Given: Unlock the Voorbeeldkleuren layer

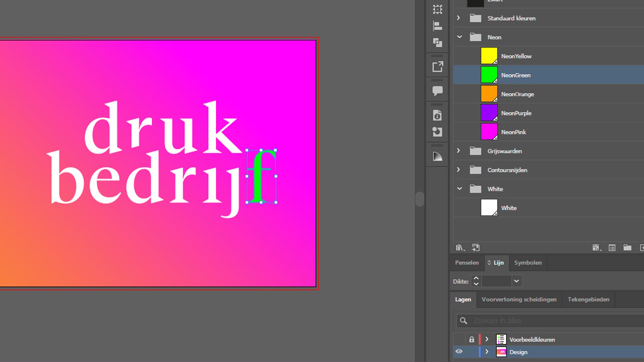Looking at the screenshot, I should pos(472,339).
